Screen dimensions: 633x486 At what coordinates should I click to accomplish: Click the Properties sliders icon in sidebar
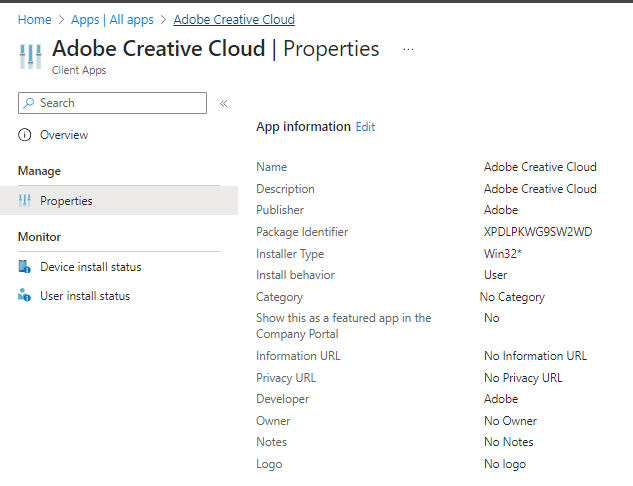coord(25,201)
